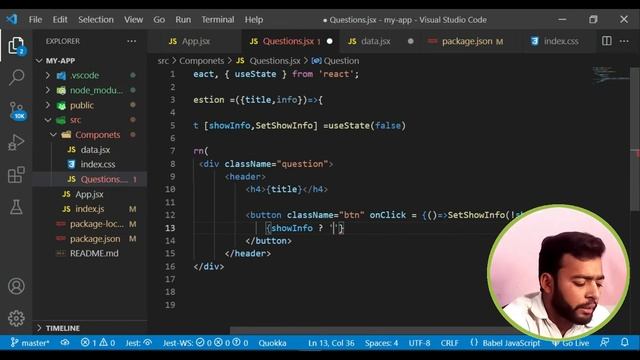Open the Accounts menu icon
The image size is (640, 360).
point(16,286)
